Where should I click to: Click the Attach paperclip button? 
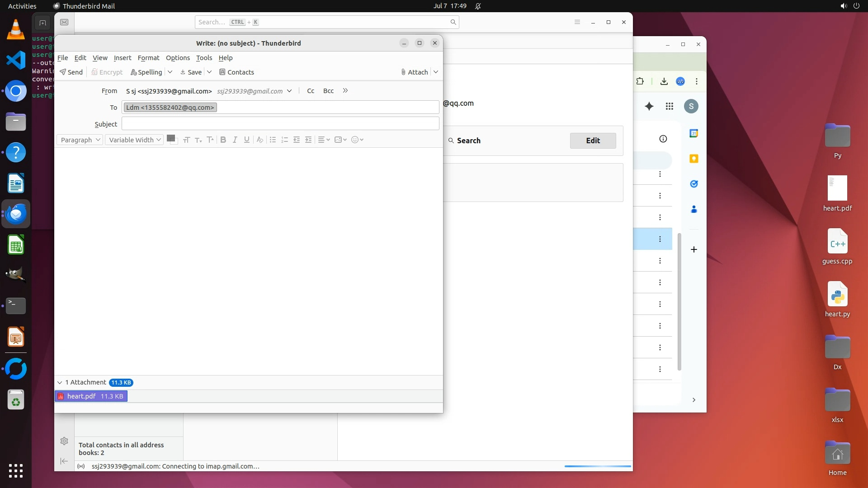coord(415,72)
